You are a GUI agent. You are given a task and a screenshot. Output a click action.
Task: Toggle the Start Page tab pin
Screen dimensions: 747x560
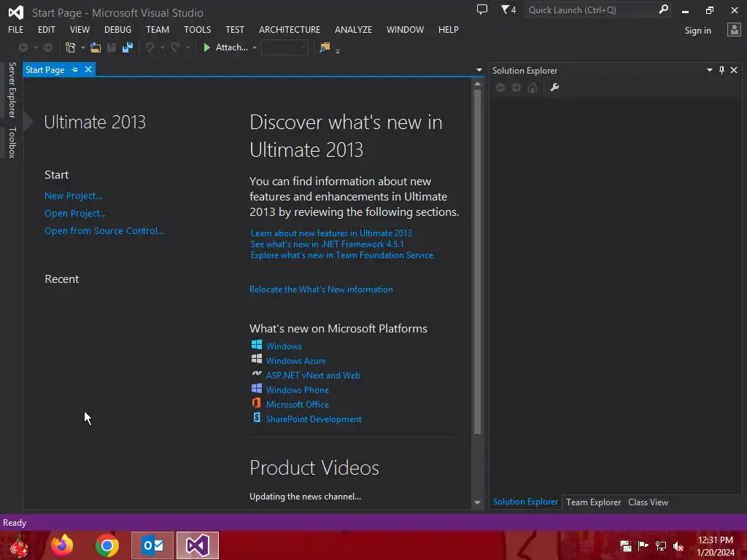coord(75,69)
